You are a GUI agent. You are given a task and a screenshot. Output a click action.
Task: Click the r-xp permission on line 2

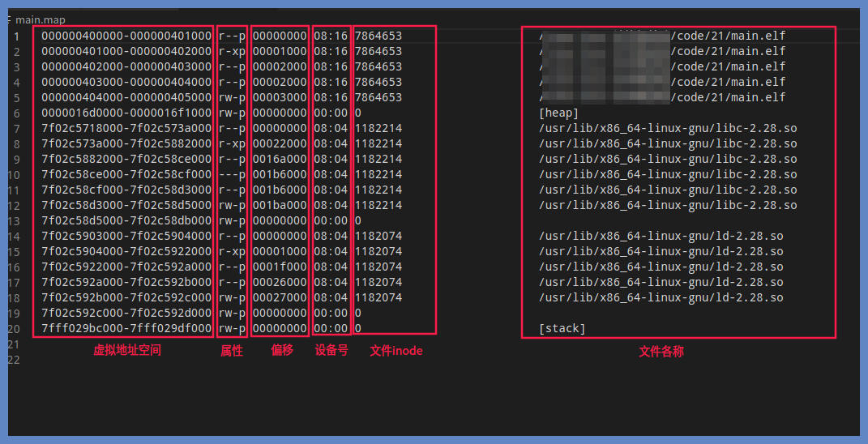[231, 51]
